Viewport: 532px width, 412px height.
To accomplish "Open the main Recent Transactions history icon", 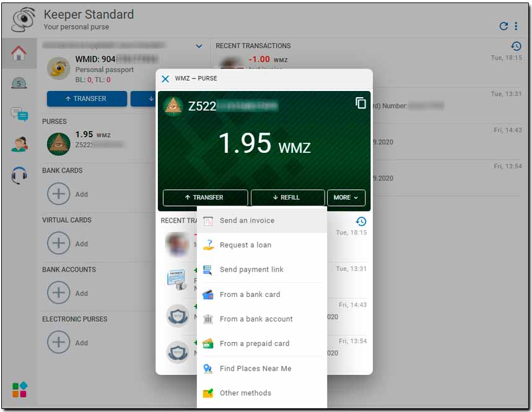I will point(516,46).
